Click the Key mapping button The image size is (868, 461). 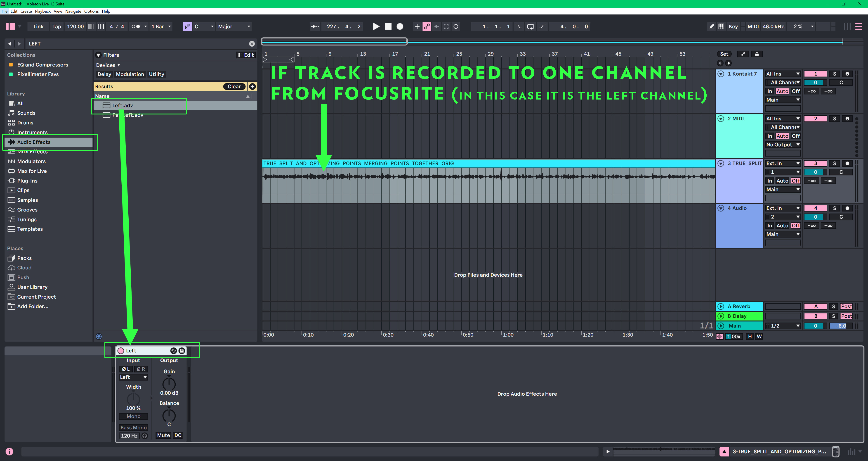click(x=733, y=26)
